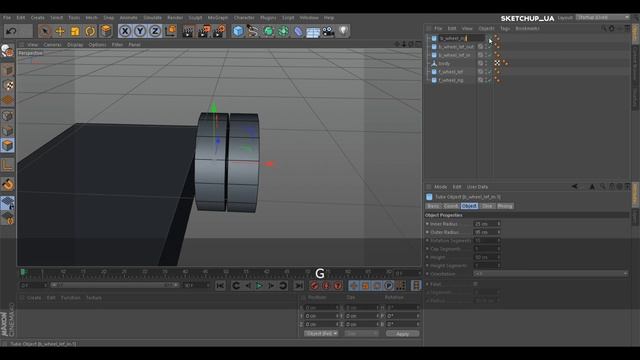Open the Material Manager Create menu

coord(34,298)
